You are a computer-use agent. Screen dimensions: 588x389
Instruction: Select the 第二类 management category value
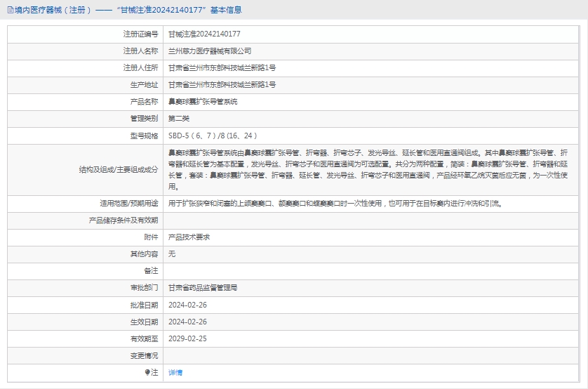179,118
